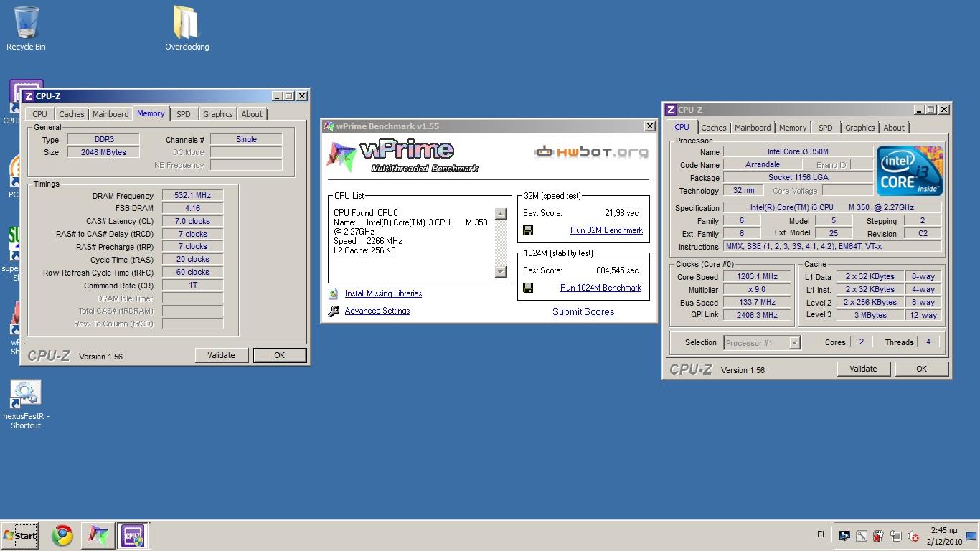The height and width of the screenshot is (551, 980).
Task: Click CPU list scrollbar down arrow
Action: coord(501,272)
